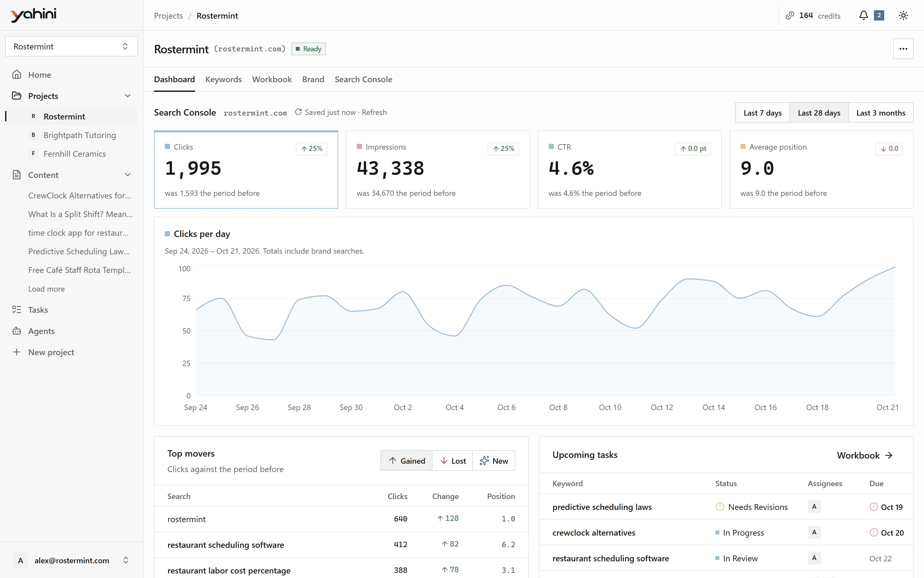Open the Home icon in sidebar
Image resolution: width=924 pixels, height=578 pixels.
pos(16,74)
